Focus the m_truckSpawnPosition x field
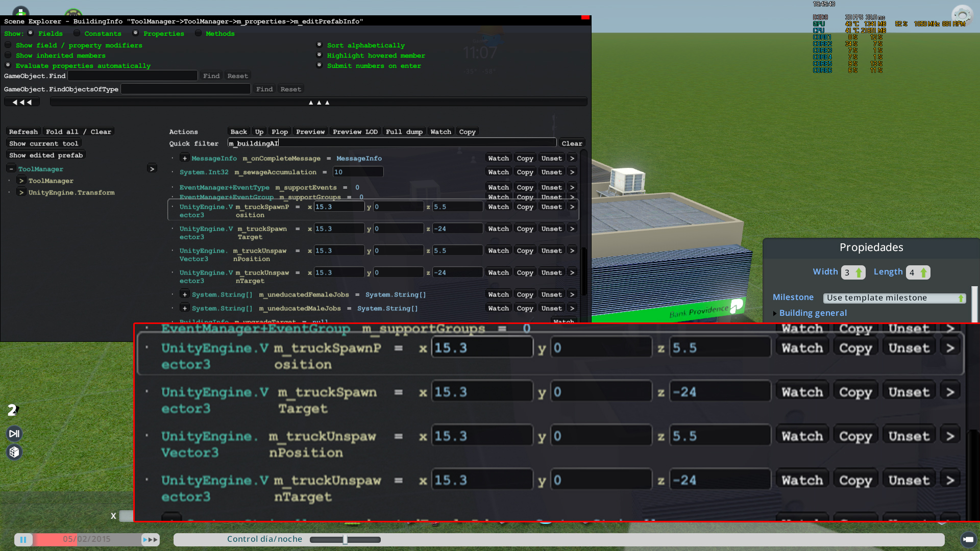The height and width of the screenshot is (551, 980). [x=339, y=207]
